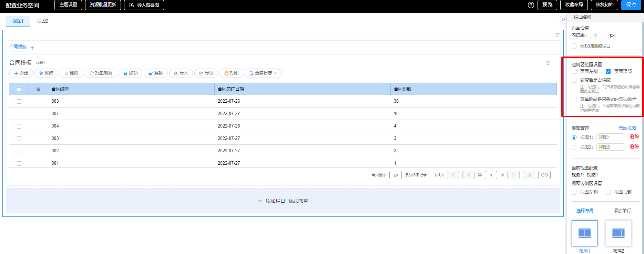Click the 加锁 lock button

(130, 73)
